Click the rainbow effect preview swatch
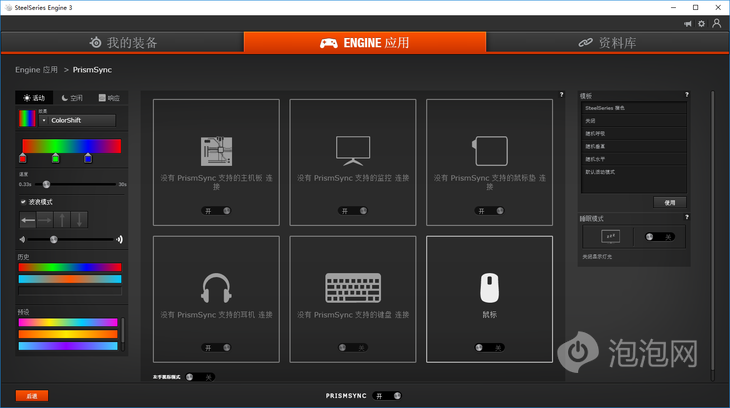 pos(27,118)
